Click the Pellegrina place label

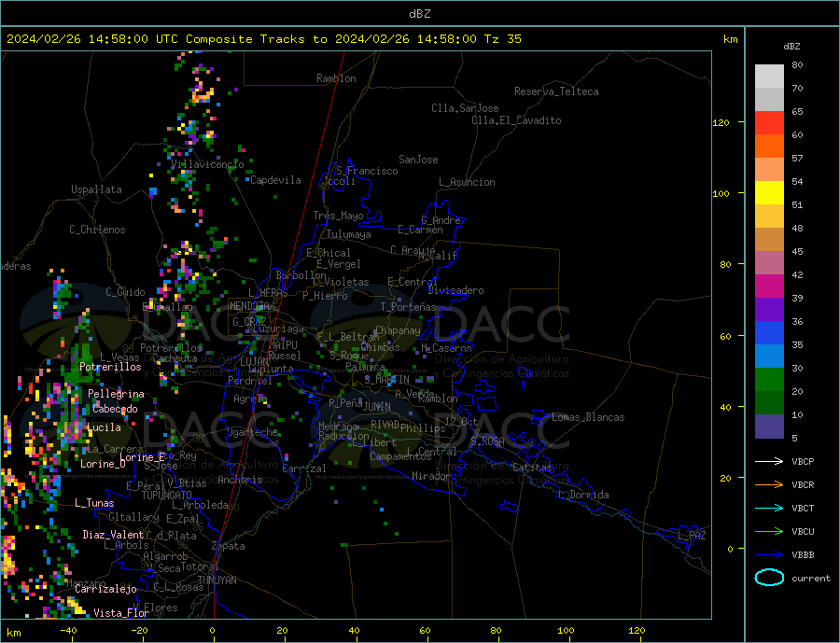click(x=116, y=394)
